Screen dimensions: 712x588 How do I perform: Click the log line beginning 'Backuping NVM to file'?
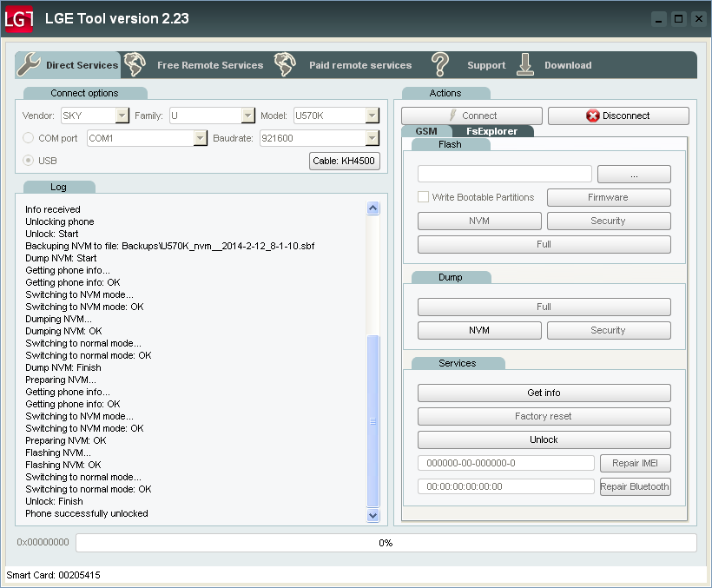[170, 246]
